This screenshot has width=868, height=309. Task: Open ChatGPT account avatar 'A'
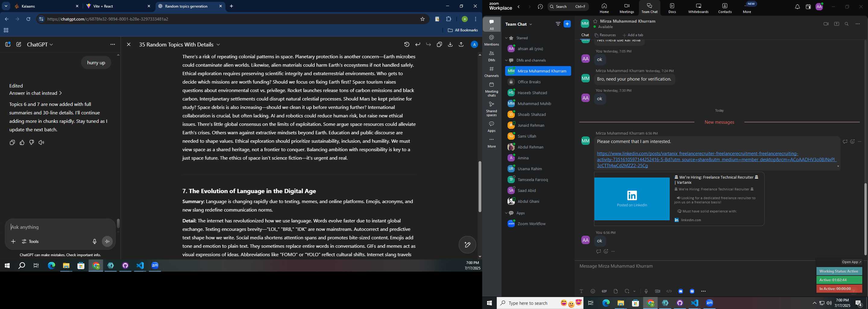coord(474,45)
